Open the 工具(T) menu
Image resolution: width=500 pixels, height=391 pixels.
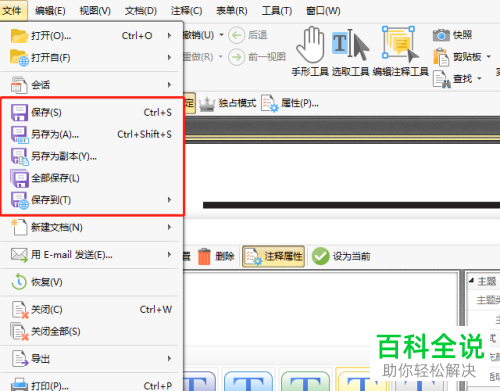coord(277,11)
